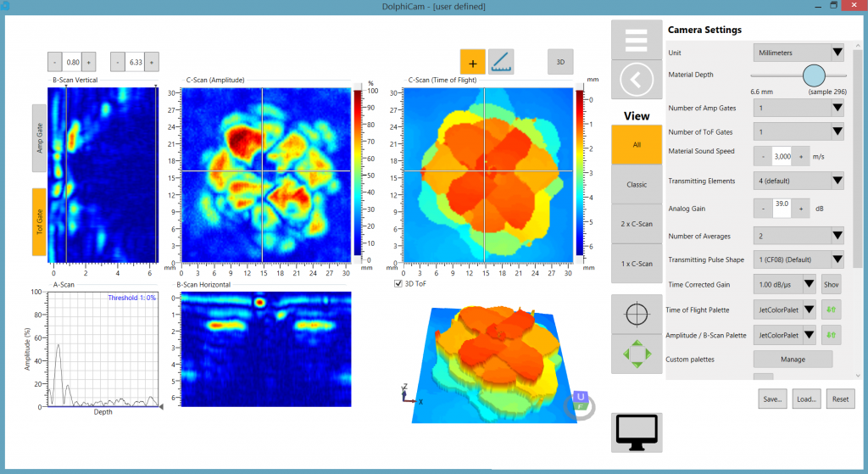Increase Material Sound Speed
This screenshot has width=868, height=474.
pos(800,157)
